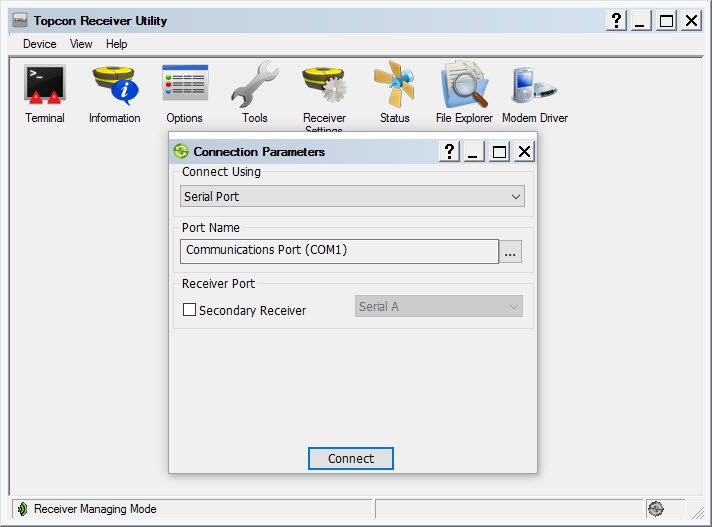
Task: Open the View menu
Action: [x=81, y=44]
